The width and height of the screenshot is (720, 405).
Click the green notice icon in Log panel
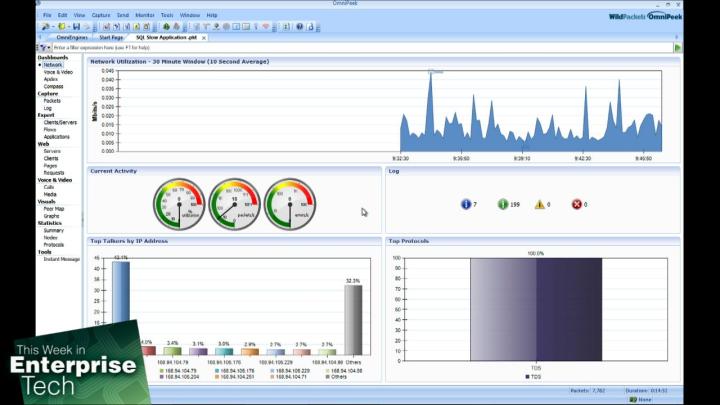[502, 204]
